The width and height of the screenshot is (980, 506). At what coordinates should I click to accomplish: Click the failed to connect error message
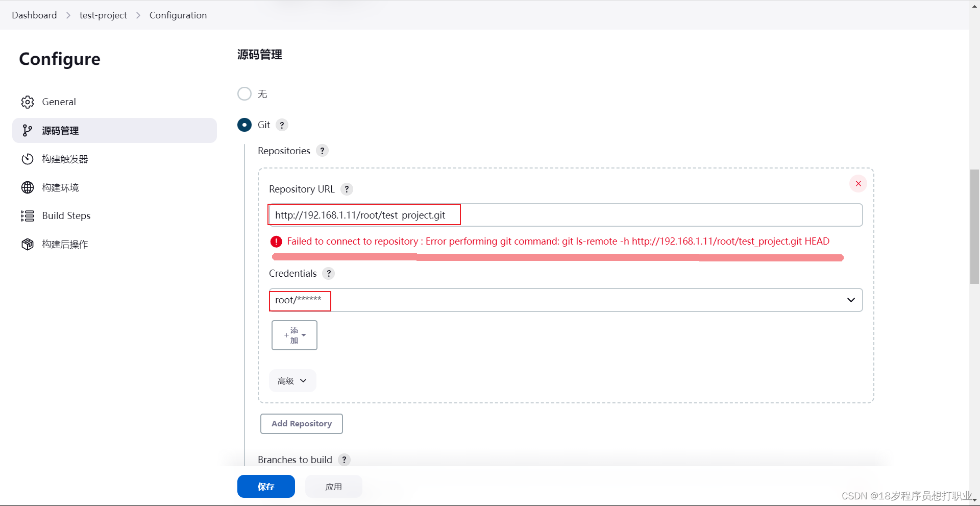(x=558, y=242)
